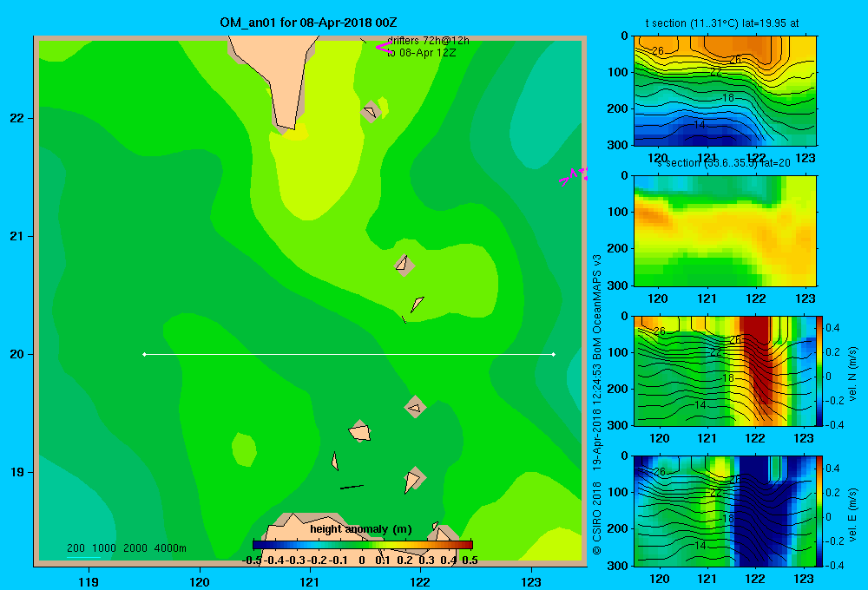868x590 pixels.
Task: Select the east endpoint of the white section line
Action: pos(554,354)
